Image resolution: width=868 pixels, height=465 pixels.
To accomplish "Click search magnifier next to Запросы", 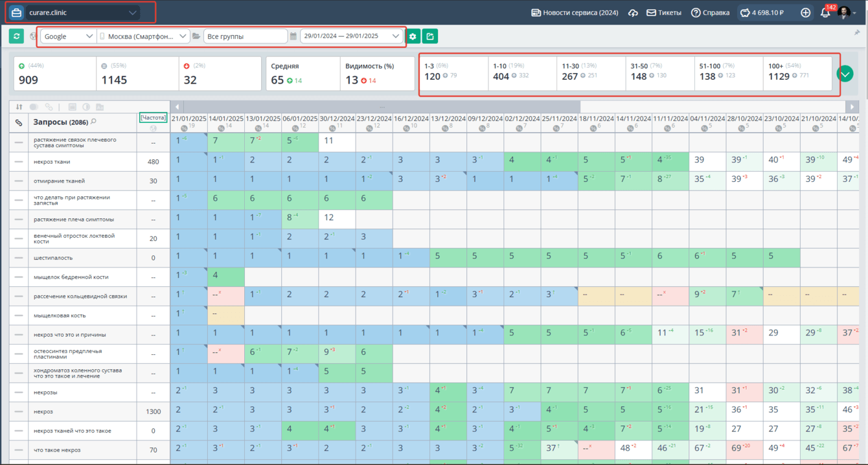I will coord(94,122).
